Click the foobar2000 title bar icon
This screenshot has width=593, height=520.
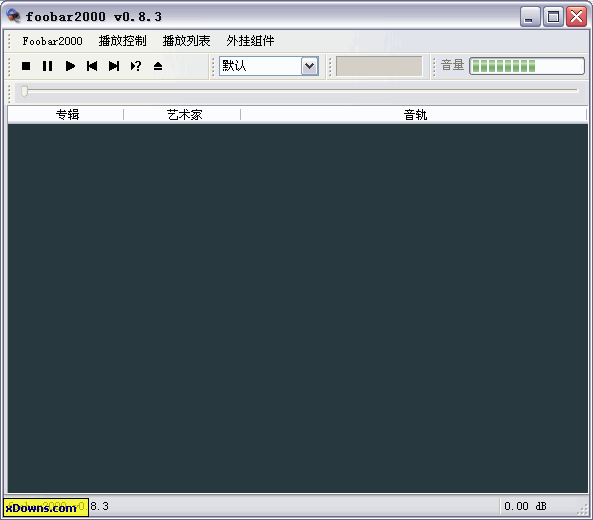(13, 16)
